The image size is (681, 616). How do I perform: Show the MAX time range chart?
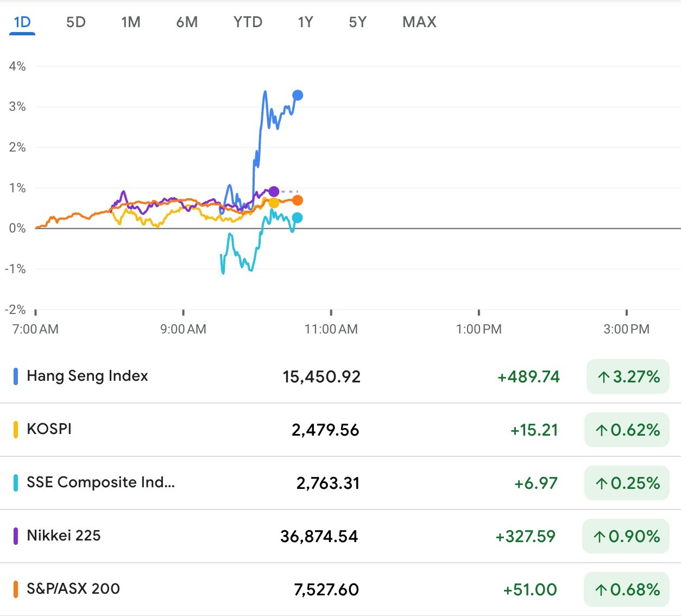coord(419,22)
